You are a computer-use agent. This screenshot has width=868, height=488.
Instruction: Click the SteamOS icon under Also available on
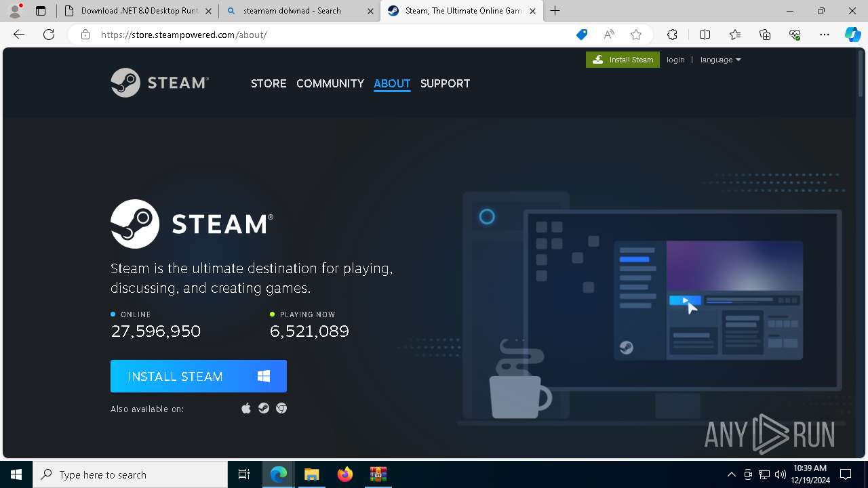click(x=264, y=408)
